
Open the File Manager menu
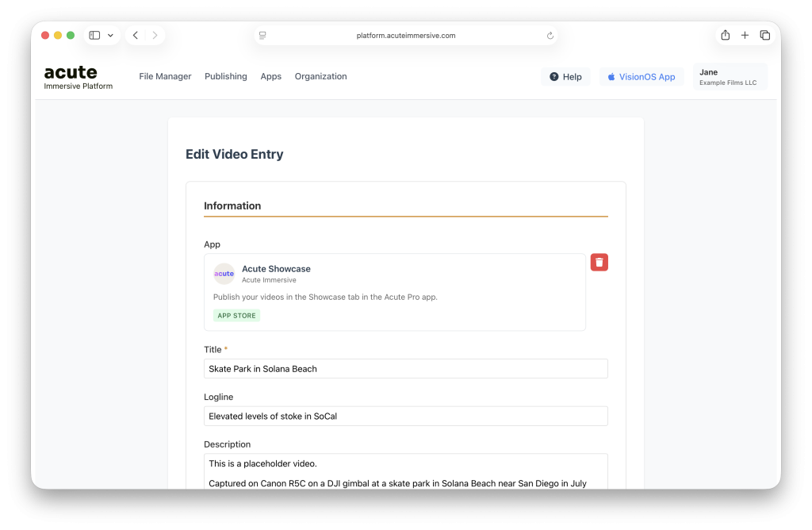(165, 77)
